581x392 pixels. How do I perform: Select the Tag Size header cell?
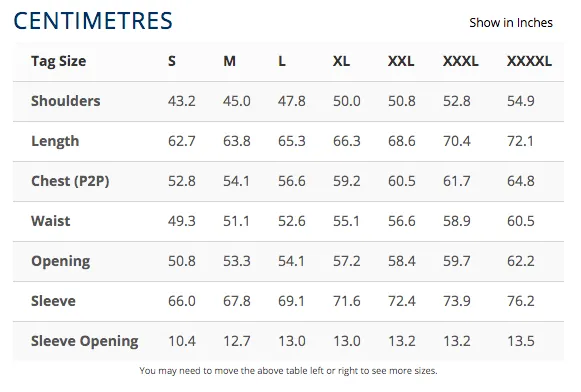(x=59, y=62)
